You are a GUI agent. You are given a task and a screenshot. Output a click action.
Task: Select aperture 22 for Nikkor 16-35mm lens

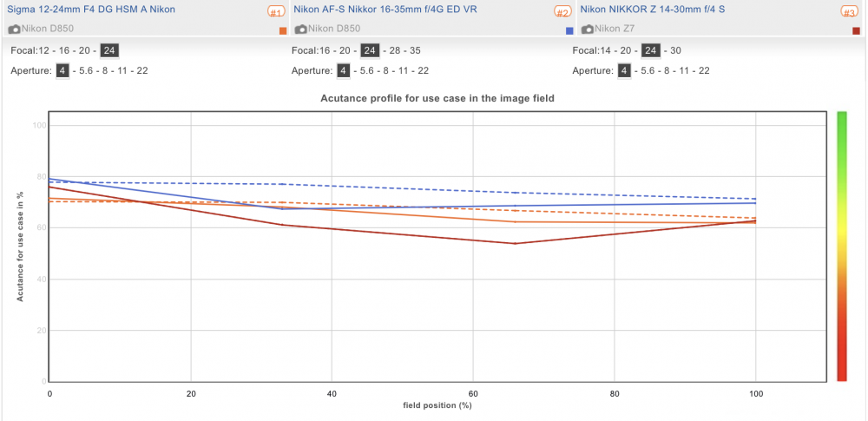[424, 71]
